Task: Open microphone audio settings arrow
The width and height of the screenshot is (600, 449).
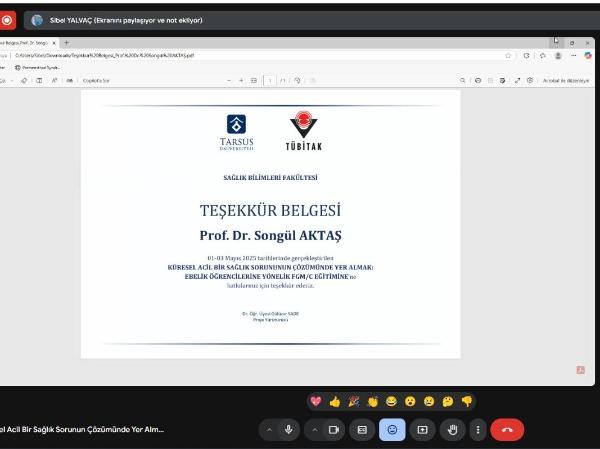Action: point(269,429)
